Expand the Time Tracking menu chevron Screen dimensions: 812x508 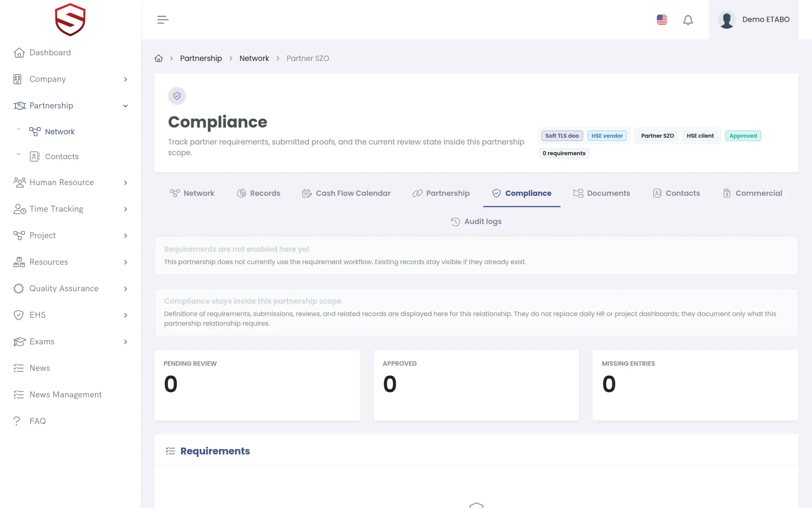(126, 209)
